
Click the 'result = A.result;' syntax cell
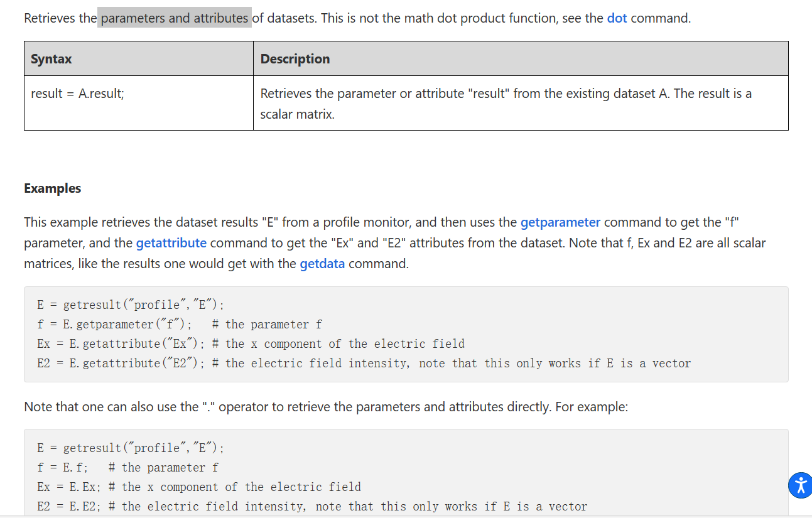(77, 94)
